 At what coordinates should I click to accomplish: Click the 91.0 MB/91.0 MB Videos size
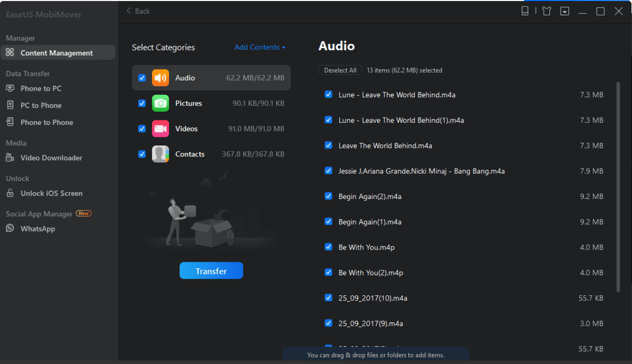coord(256,129)
